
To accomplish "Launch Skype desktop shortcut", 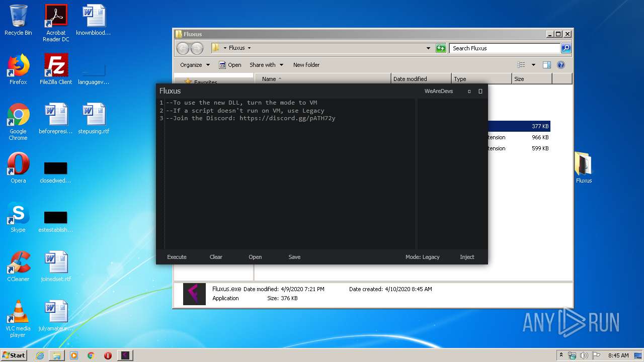I will (x=18, y=217).
